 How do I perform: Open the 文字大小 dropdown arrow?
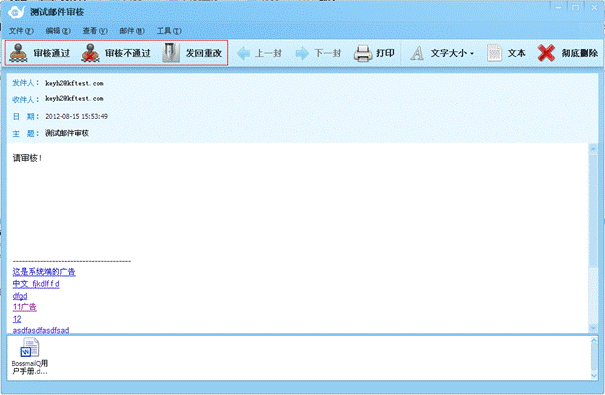(x=472, y=54)
